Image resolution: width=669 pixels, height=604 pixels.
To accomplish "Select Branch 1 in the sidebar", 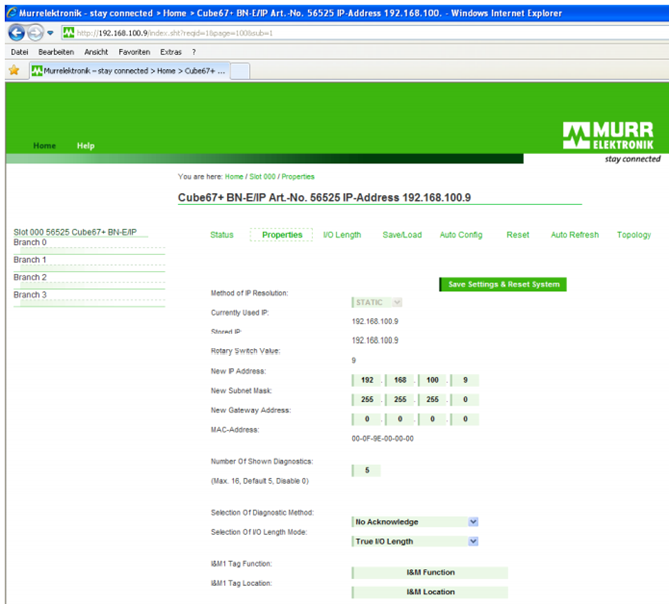I will 30,260.
